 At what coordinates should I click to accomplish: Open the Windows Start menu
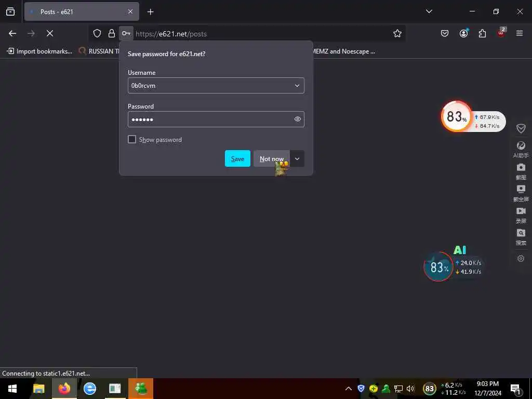tap(12, 389)
